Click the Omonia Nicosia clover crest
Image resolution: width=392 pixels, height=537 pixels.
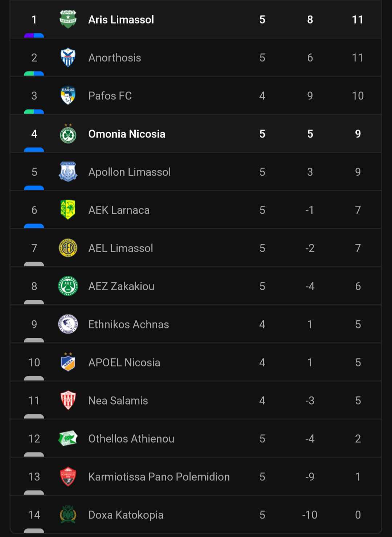point(68,134)
